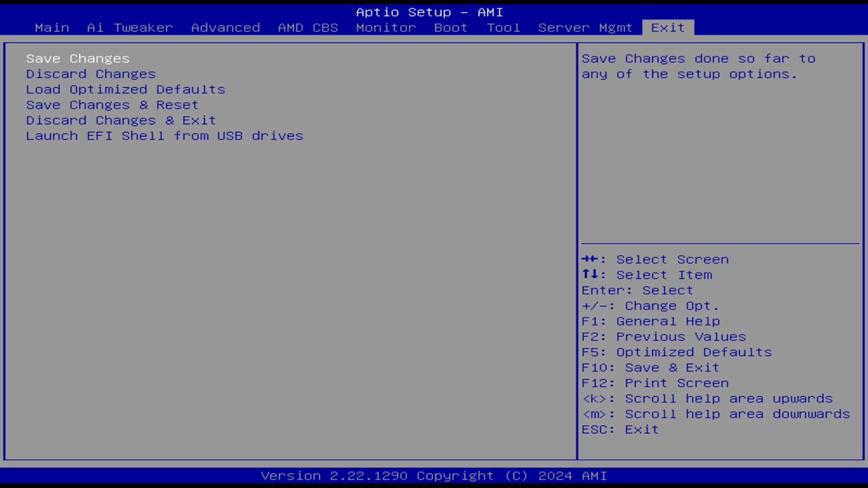Select the Monitor tab
The image size is (868, 488).
(386, 28)
